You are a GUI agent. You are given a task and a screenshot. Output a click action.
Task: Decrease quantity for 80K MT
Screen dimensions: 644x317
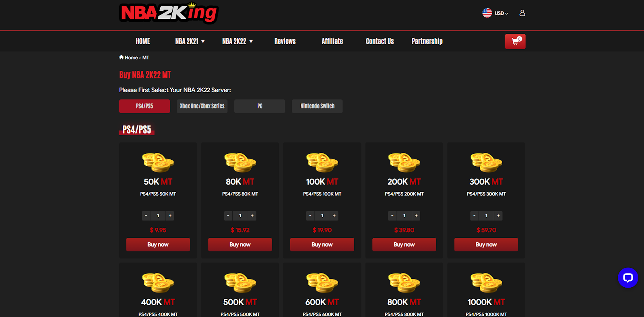pyautogui.click(x=228, y=216)
